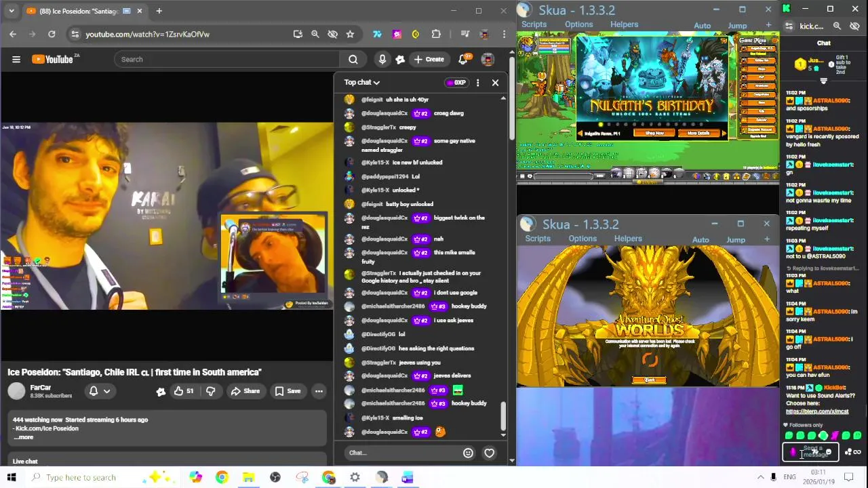Go back in Chrome browser
The image size is (868, 488).
point(13,34)
